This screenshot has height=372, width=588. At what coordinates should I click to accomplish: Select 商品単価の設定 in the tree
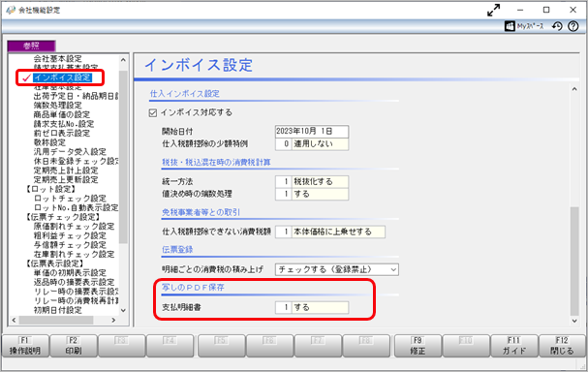click(61, 114)
